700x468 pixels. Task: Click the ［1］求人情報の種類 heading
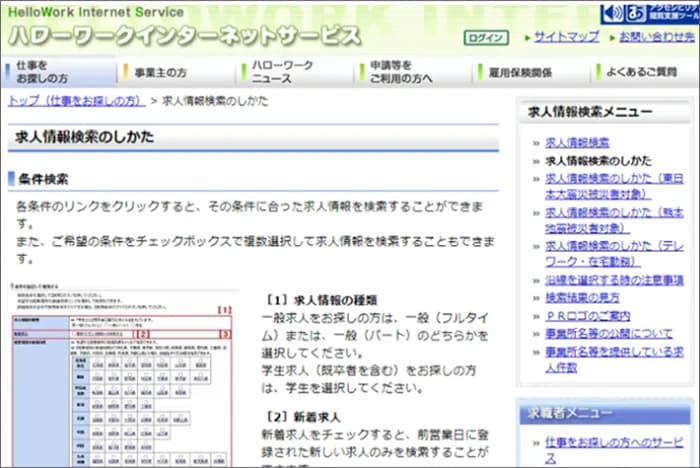[x=322, y=300]
